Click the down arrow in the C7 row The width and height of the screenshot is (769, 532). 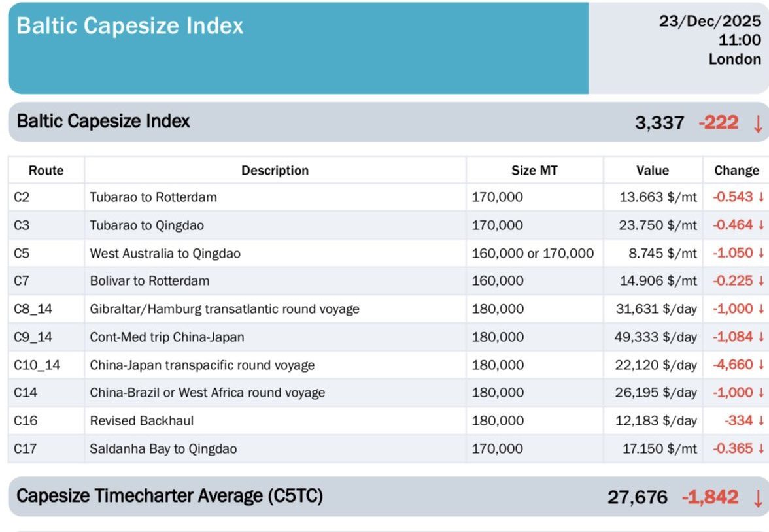(761, 281)
